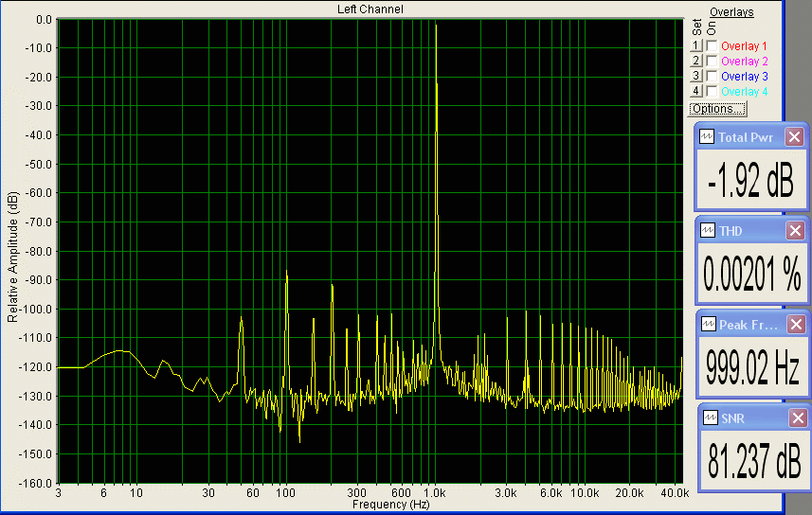Click the -100.0 amplitude axis tick label
812x515 pixels.
tap(36, 309)
